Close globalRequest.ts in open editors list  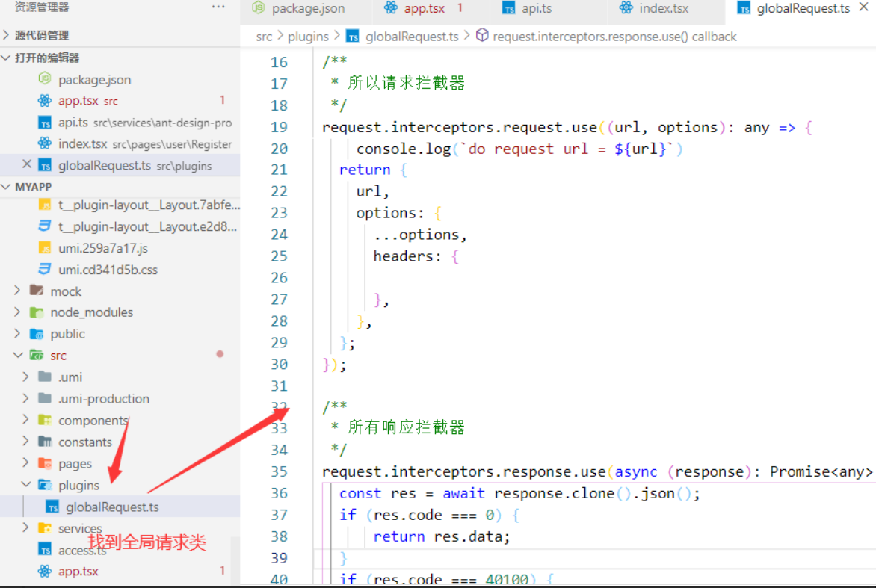27,165
